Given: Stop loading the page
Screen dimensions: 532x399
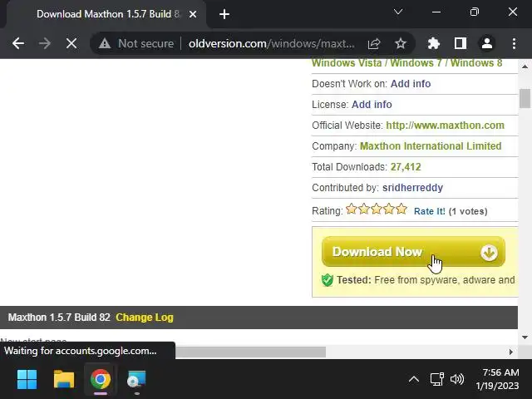Looking at the screenshot, I should 71,43.
